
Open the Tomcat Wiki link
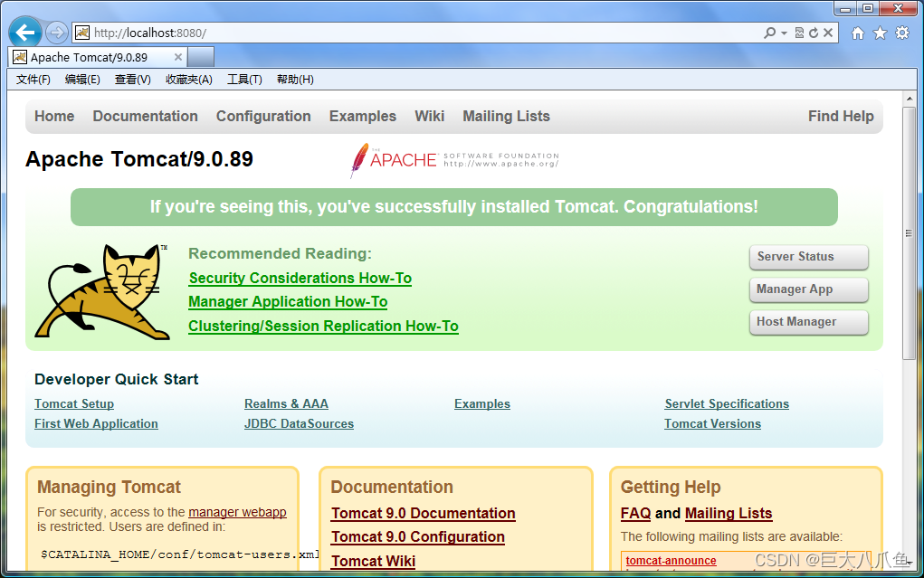click(x=373, y=561)
